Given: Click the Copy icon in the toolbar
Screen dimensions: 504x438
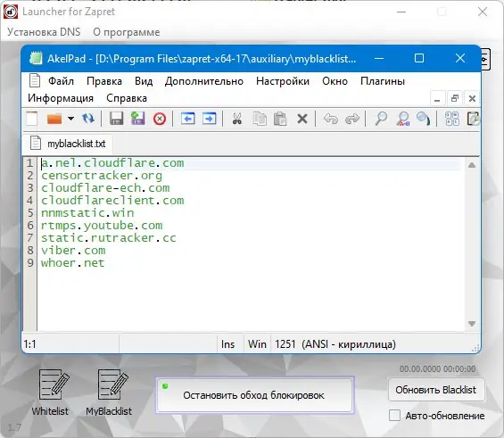Looking at the screenshot, I should 260,119.
